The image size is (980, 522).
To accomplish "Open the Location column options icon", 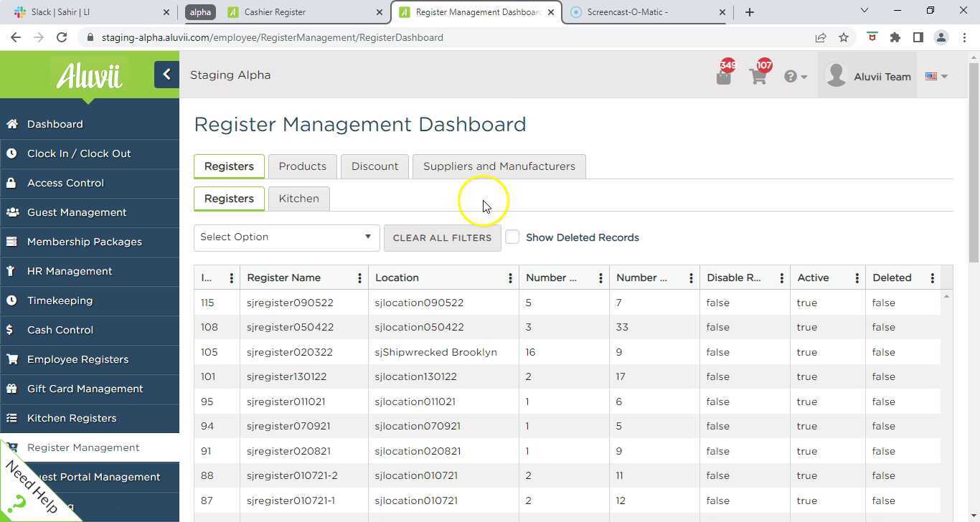I will click(510, 278).
